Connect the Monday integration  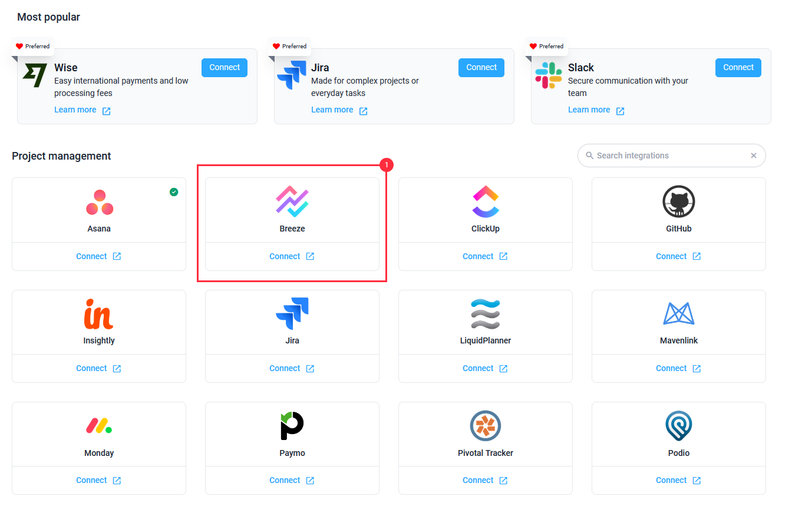[91, 480]
